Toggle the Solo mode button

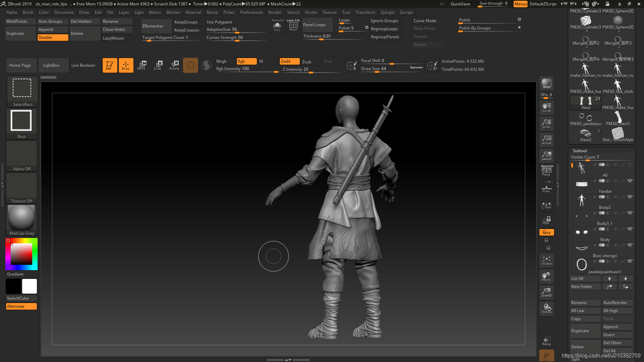(277, 26)
